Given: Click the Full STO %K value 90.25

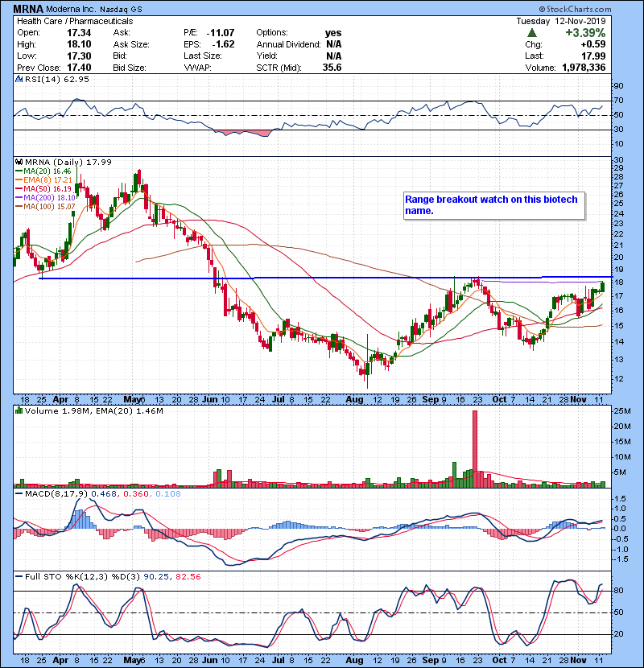Looking at the screenshot, I should tap(155, 577).
